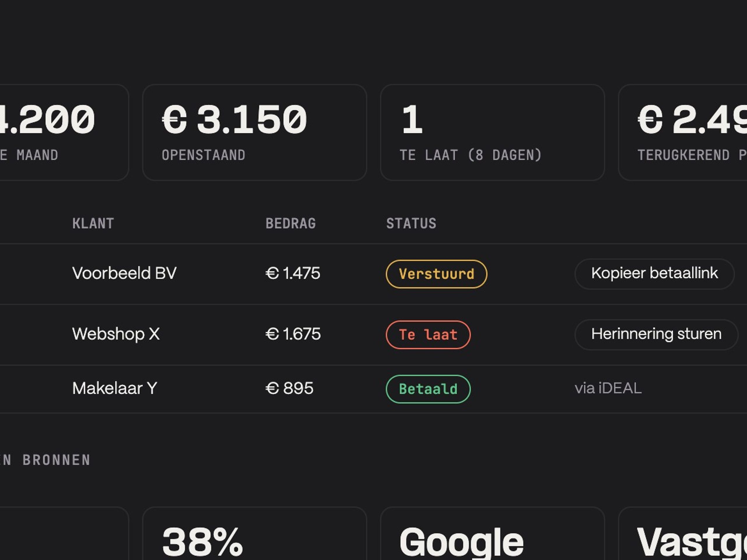747x560 pixels.
Task: Select the Webshop X client name
Action: click(x=116, y=334)
